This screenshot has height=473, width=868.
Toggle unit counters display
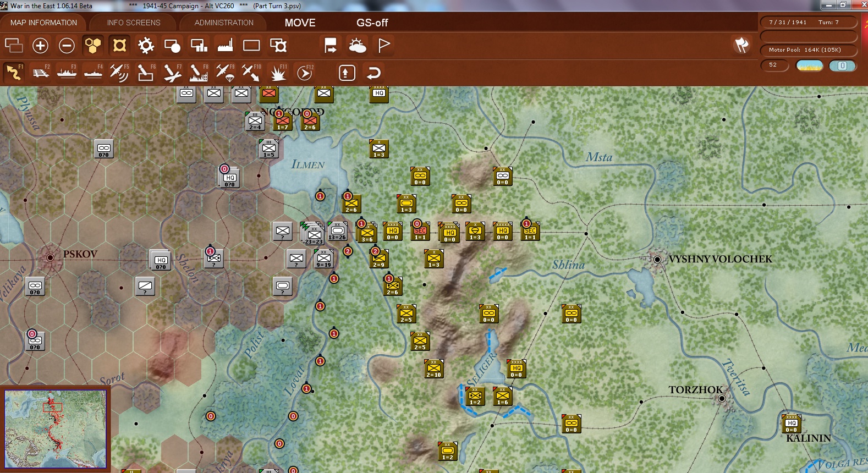click(119, 45)
